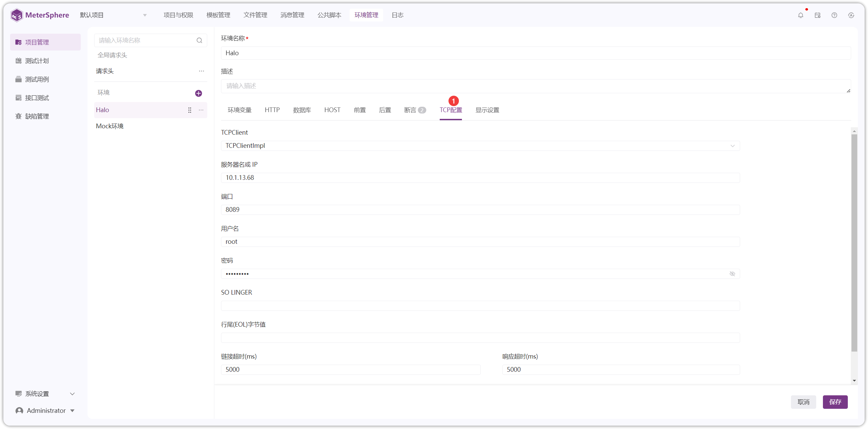The height and width of the screenshot is (429, 868).
Task: Expand 系统设置 menu in sidebar
Action: [x=45, y=394]
